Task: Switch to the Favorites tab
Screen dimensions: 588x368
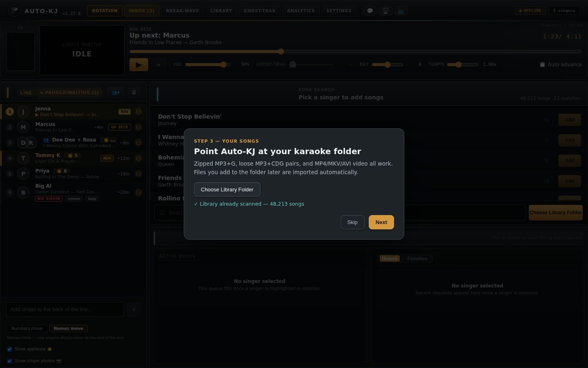Action: point(417,259)
